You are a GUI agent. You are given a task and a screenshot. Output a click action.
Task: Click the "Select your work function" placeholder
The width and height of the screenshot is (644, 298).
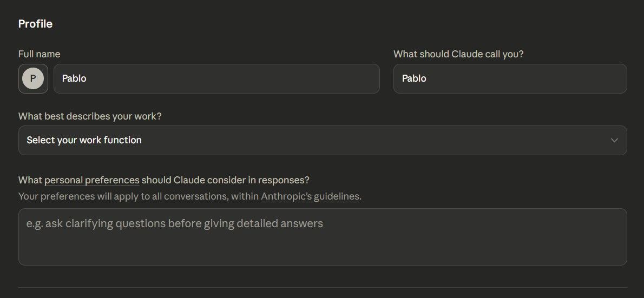coord(84,140)
